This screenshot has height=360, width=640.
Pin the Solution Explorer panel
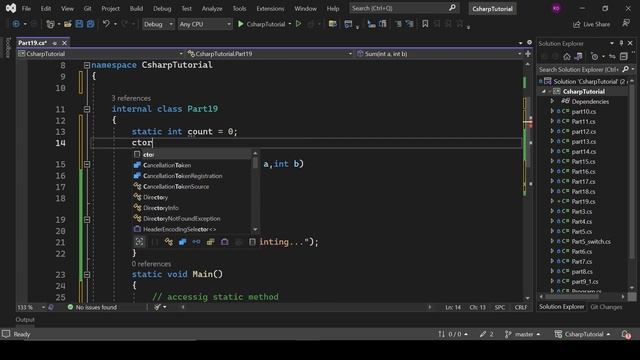[621, 43]
